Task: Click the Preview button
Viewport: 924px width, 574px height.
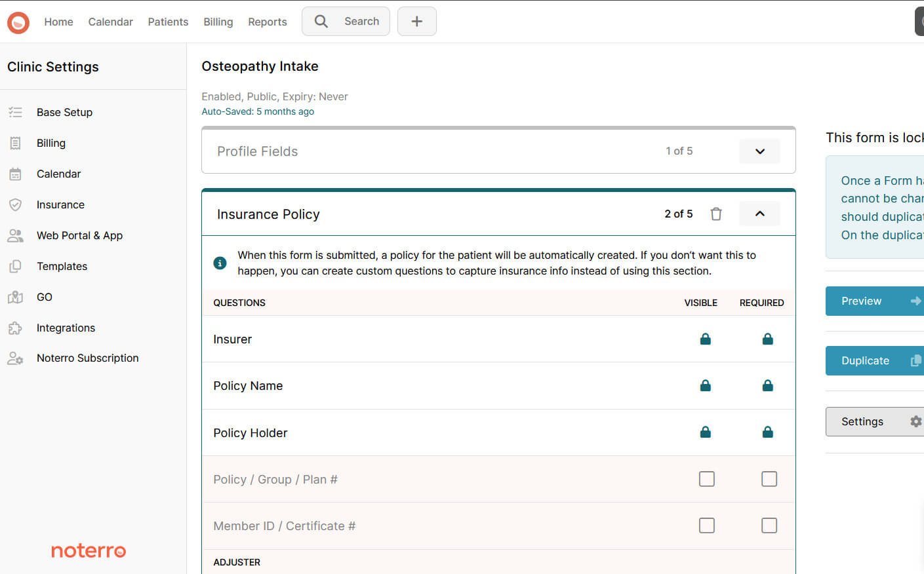Action: [875, 301]
